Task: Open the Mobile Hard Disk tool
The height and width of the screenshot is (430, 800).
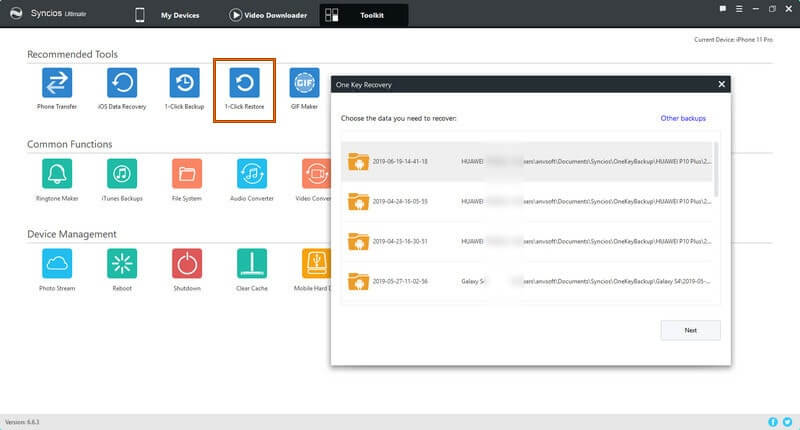Action: pos(316,263)
